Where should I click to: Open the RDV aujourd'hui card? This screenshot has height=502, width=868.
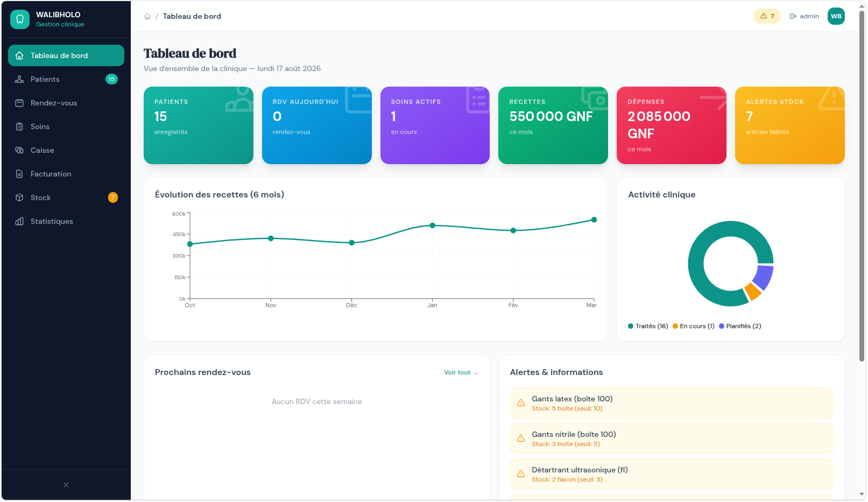[x=317, y=125]
